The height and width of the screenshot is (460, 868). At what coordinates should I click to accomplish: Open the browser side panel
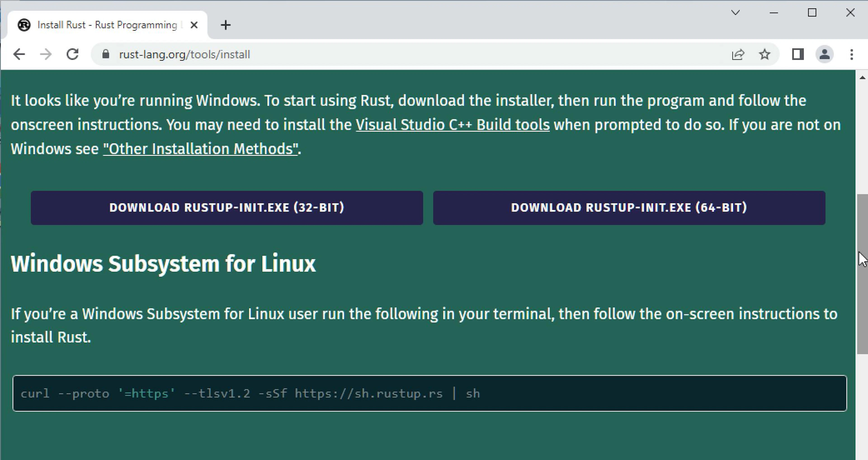797,54
